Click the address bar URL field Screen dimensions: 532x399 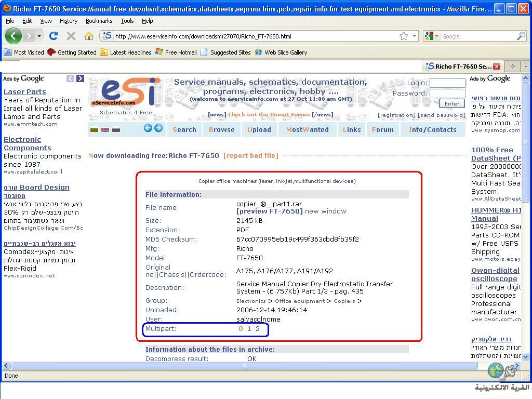pos(255,36)
